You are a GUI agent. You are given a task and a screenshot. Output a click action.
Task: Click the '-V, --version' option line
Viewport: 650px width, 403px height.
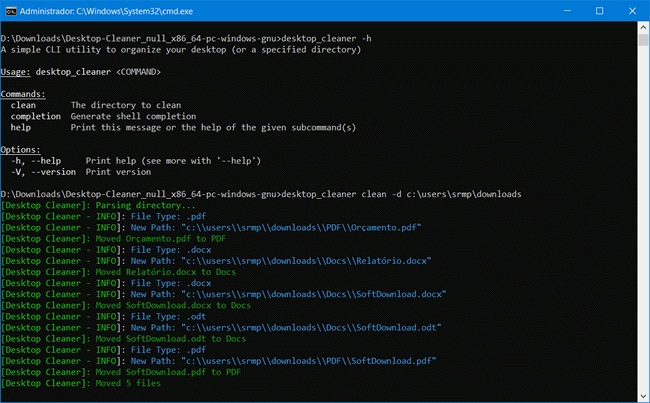[x=81, y=172]
